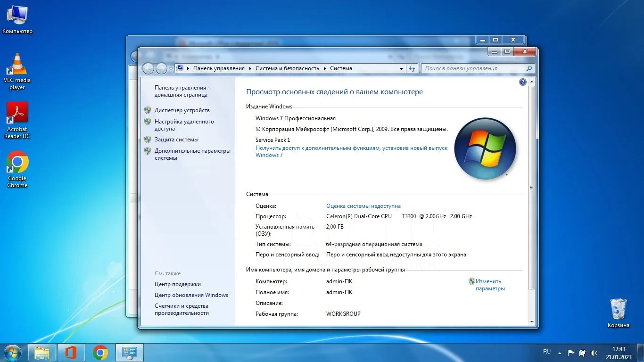Open Дополнительные параметры системы

tap(192, 154)
